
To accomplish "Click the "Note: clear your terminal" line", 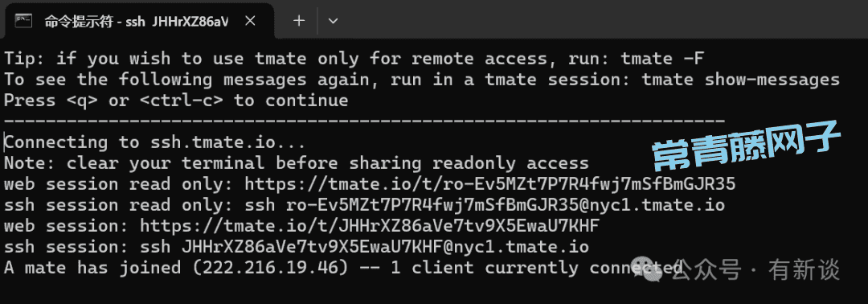I will (296, 163).
